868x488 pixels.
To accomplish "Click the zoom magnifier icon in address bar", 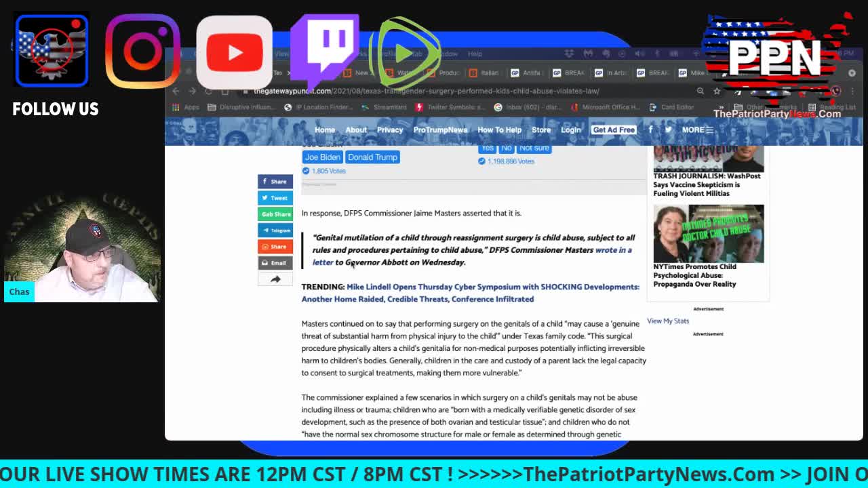I will (701, 91).
